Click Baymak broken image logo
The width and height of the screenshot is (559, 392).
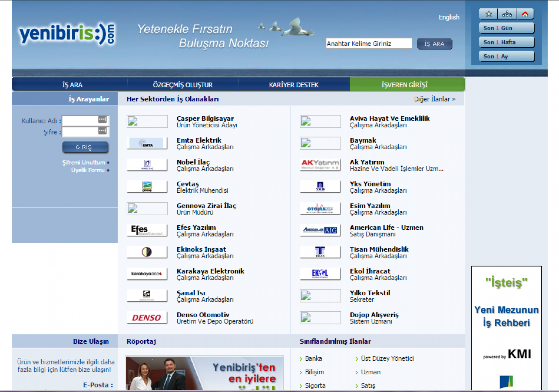tap(320, 143)
